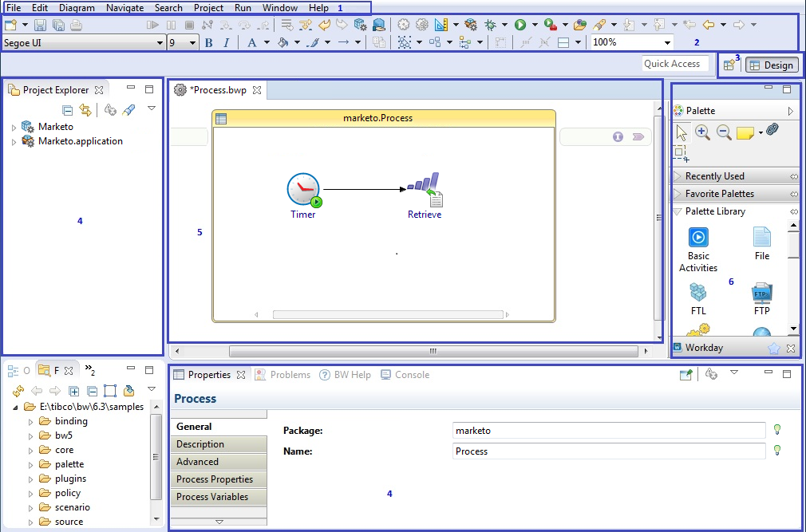Click the green Run button icon
Screen dimensions: 806x532
click(x=520, y=25)
